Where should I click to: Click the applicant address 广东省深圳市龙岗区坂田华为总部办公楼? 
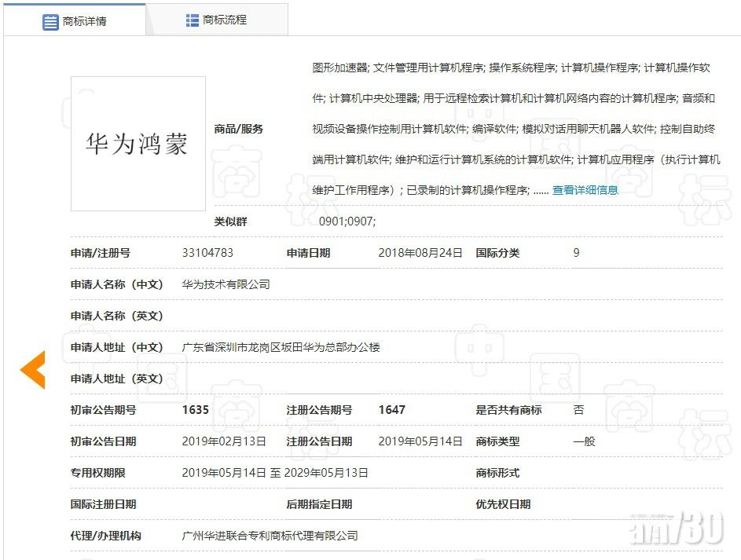pos(281,347)
